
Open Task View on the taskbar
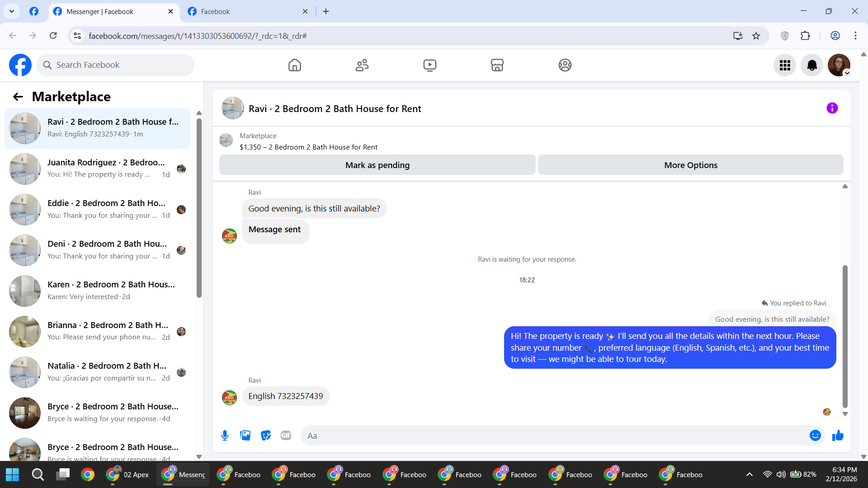point(63,474)
